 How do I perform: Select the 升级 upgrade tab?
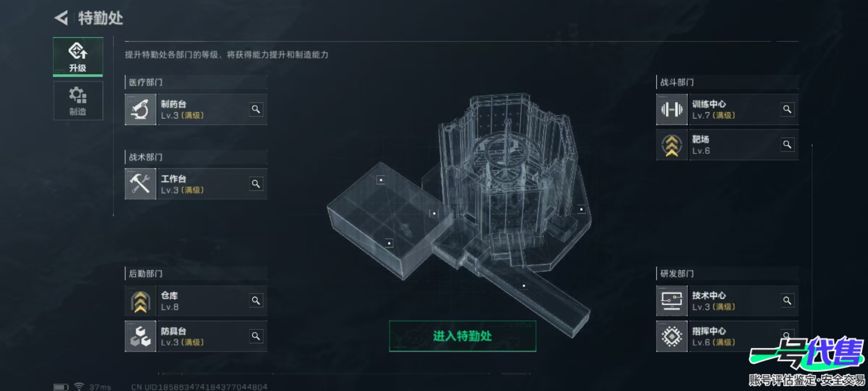[x=78, y=57]
